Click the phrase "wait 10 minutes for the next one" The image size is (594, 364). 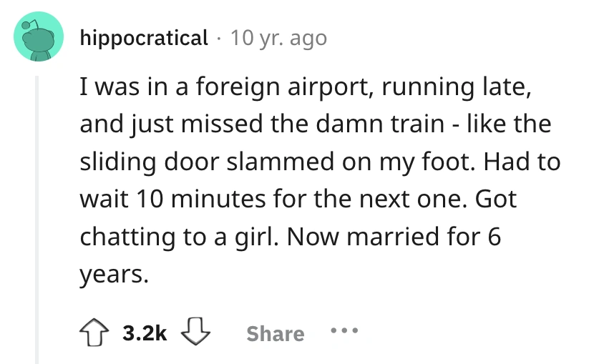(273, 199)
